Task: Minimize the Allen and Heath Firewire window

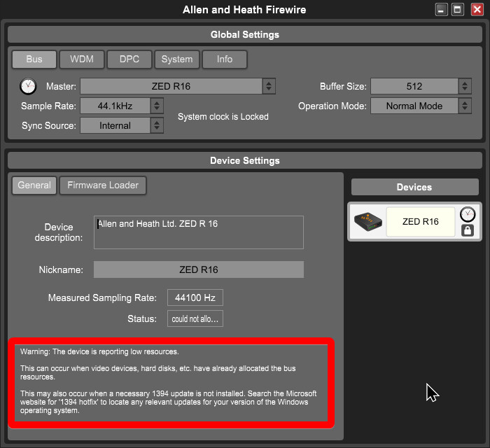Action: tap(441, 10)
